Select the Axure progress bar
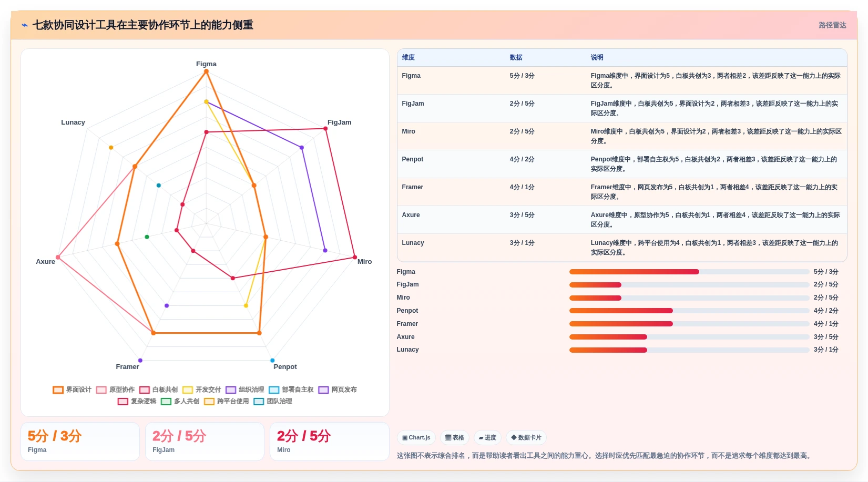The image size is (868, 482). point(689,337)
